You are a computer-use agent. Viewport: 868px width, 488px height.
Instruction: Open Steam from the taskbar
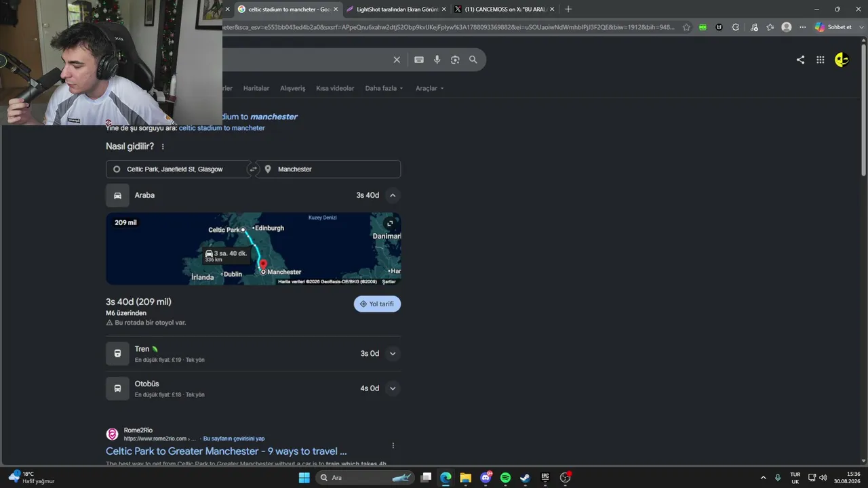point(525,478)
